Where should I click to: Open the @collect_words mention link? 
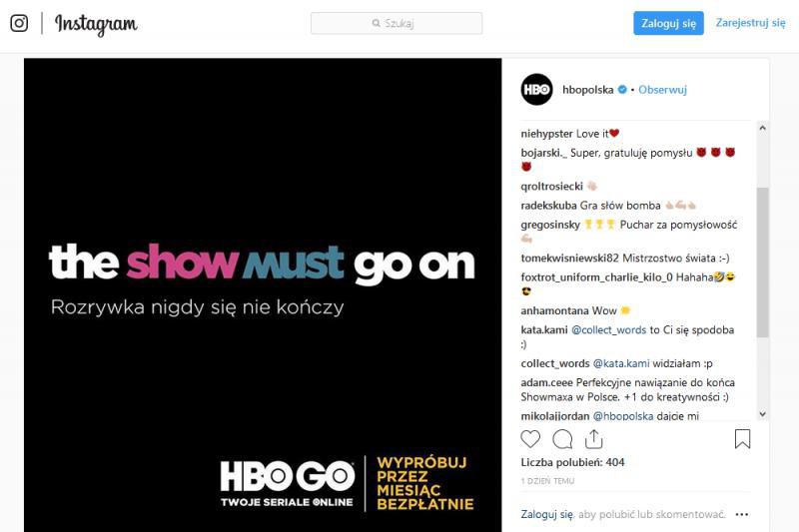point(609,330)
